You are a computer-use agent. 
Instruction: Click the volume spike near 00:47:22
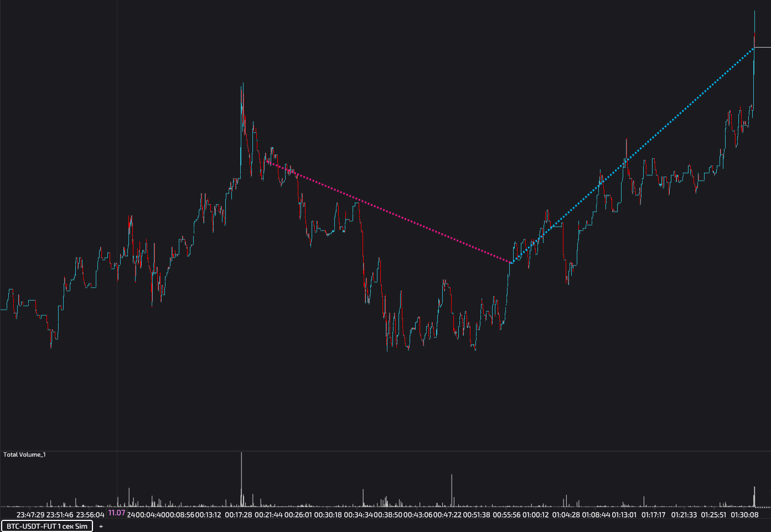(452, 490)
